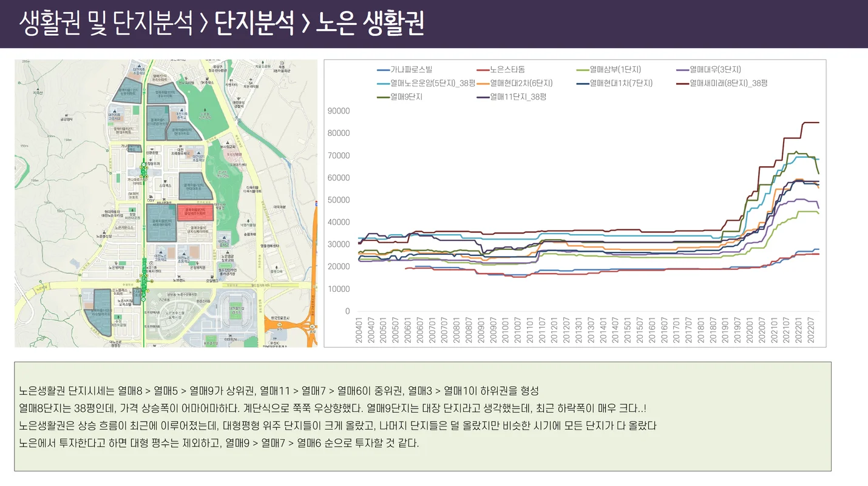Click the note line starting '노은생활권 단지시세는'
868x486 pixels.
click(x=279, y=390)
